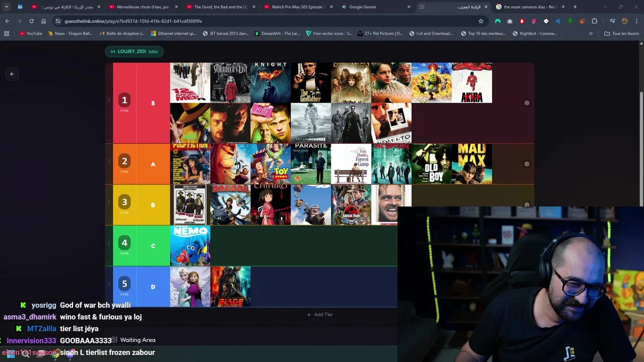Select the Parasite poster

coord(311,164)
